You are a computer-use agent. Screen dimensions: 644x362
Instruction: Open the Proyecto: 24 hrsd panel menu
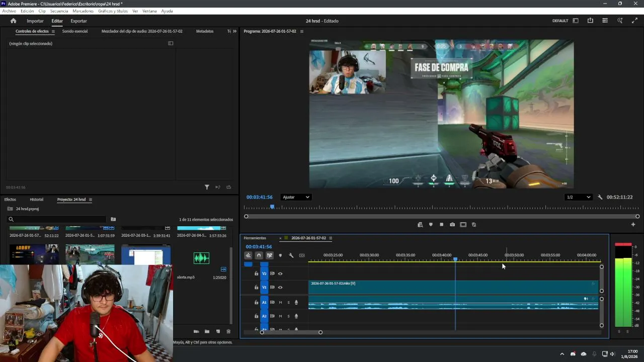[91, 200]
